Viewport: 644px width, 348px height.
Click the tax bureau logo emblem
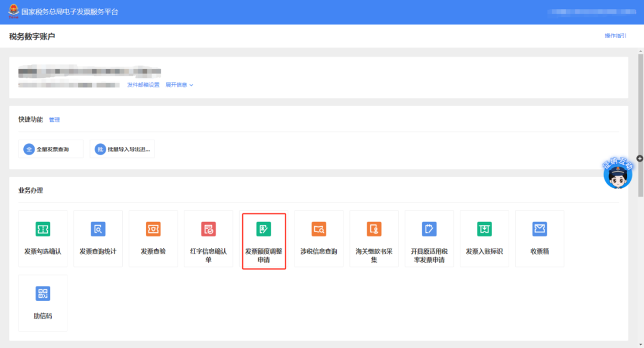click(x=13, y=11)
